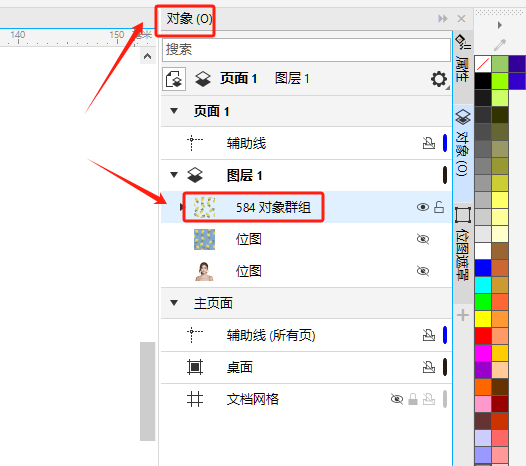This screenshot has height=466, width=526.
Task: Hide the 584 对象群组 with its eye icon
Action: (423, 207)
